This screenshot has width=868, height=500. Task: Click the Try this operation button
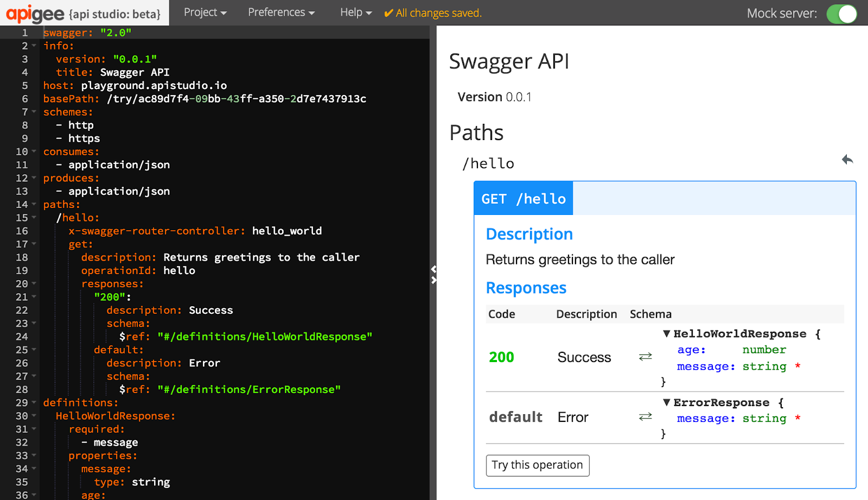pyautogui.click(x=537, y=465)
